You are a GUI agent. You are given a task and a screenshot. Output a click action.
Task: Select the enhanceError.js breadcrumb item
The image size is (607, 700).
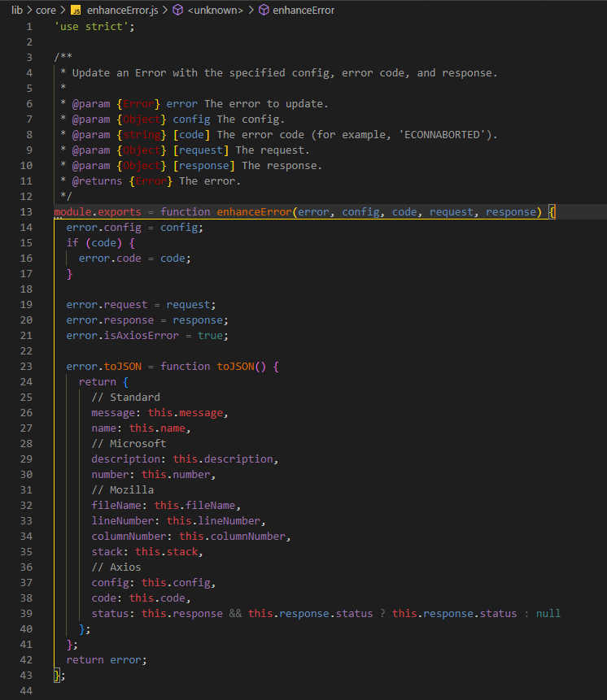coord(122,11)
